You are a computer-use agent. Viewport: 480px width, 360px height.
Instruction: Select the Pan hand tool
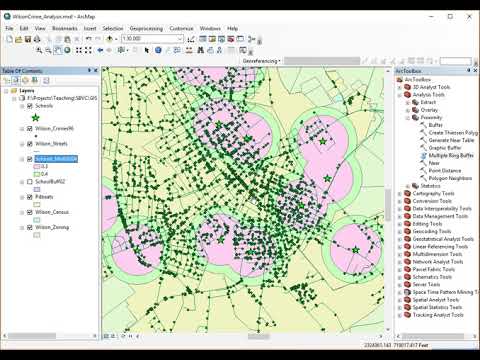coord(58,50)
